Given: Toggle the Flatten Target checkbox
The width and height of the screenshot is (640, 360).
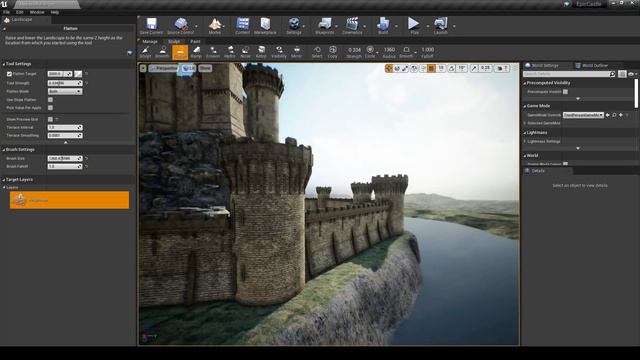Looking at the screenshot, I should click(9, 74).
